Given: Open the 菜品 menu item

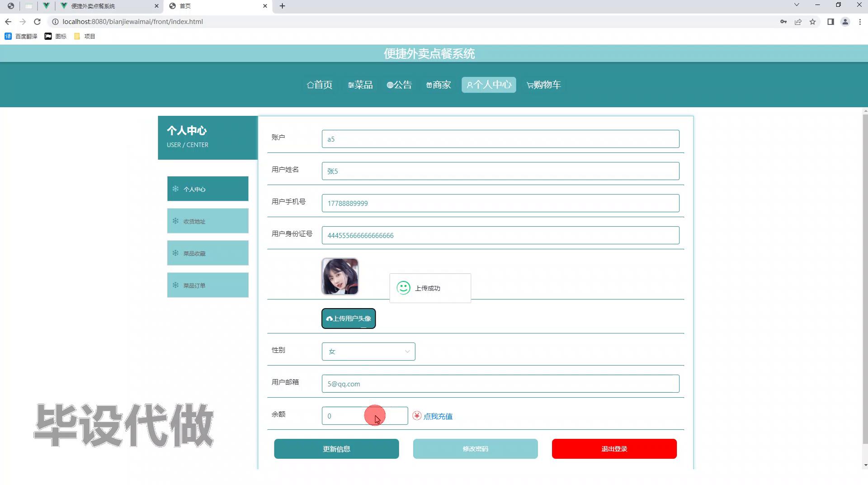Looking at the screenshot, I should (360, 85).
